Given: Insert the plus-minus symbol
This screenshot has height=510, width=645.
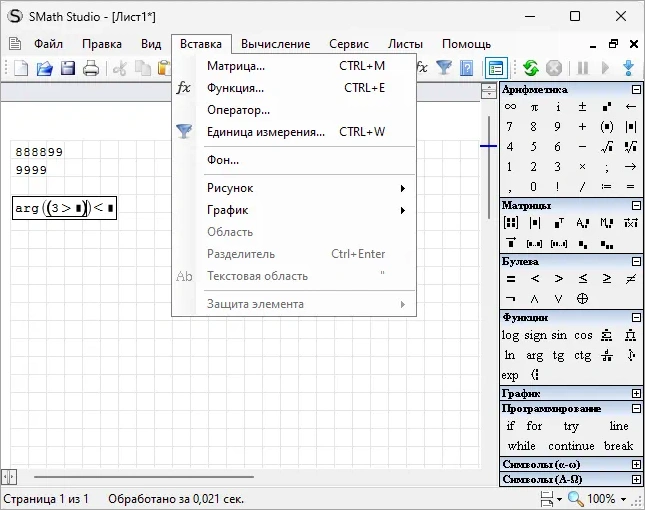Looking at the screenshot, I should (x=582, y=107).
